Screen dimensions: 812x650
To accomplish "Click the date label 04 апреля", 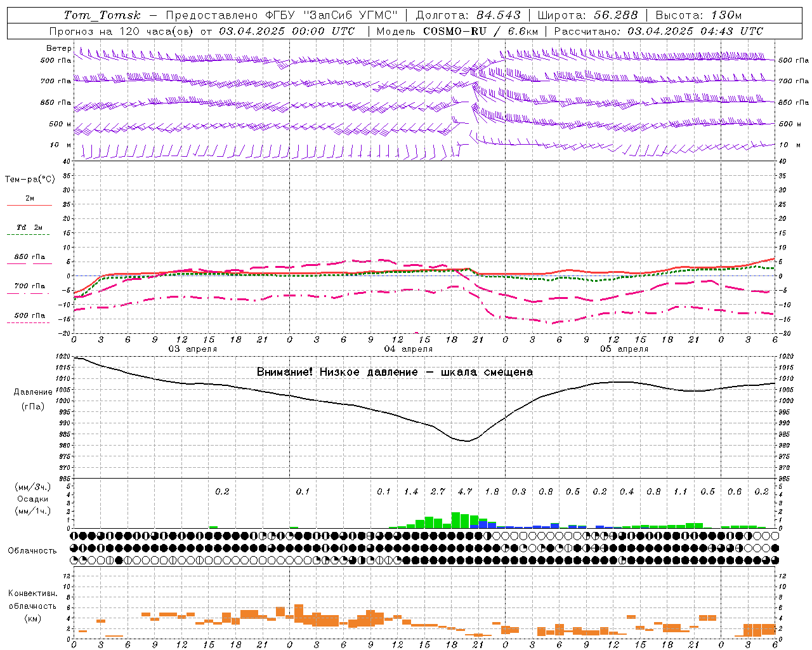I will coord(408,349).
